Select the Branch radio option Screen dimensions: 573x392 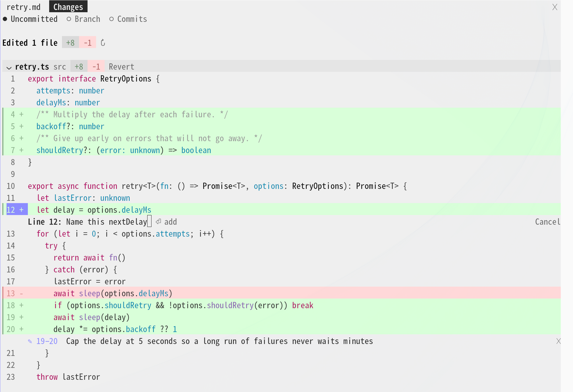[x=83, y=19]
